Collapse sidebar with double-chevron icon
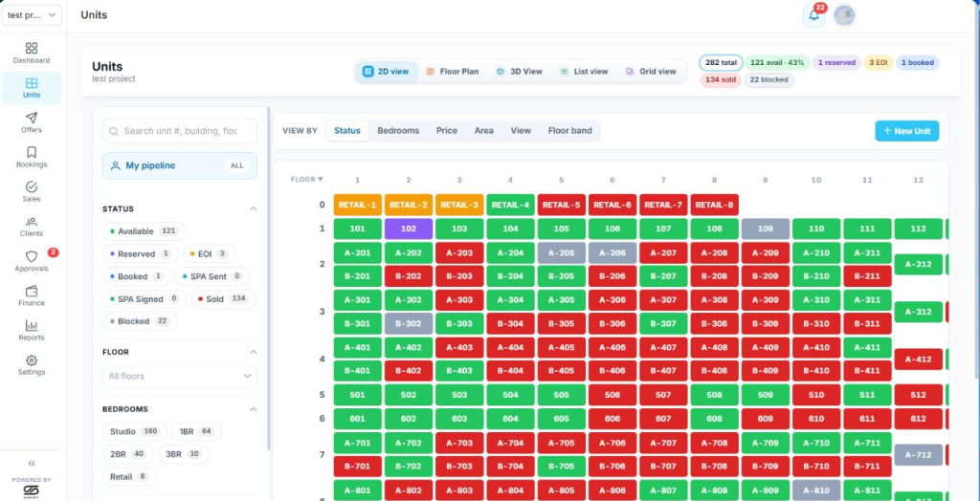The height and width of the screenshot is (501, 980). [x=32, y=464]
